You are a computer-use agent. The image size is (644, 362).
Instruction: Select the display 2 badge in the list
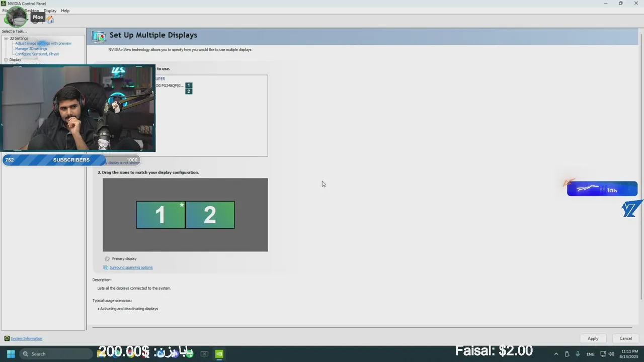pos(189,92)
